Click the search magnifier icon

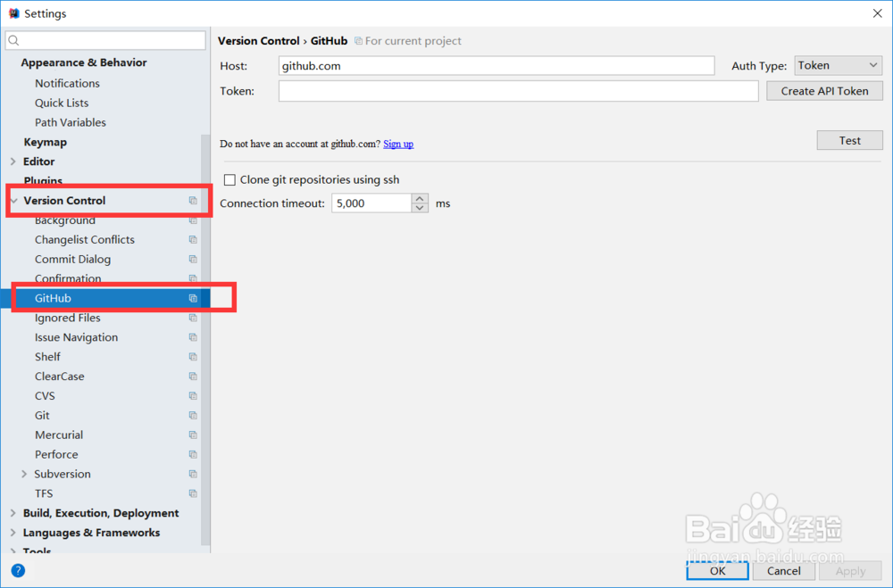coord(14,40)
